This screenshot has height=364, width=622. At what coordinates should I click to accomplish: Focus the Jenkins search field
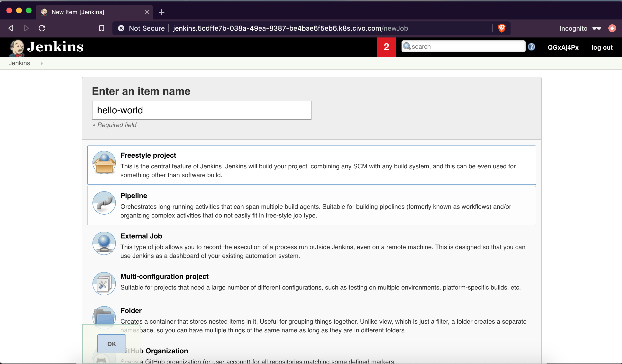[463, 46]
